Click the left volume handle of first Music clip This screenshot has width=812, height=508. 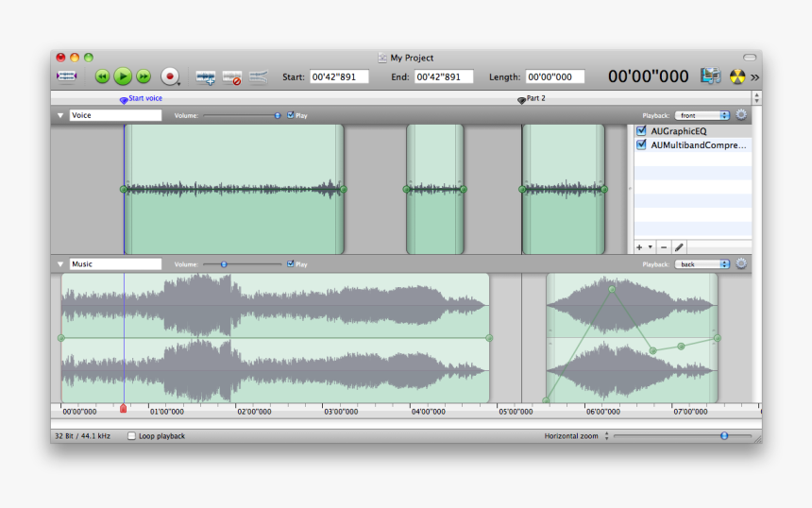click(x=61, y=338)
